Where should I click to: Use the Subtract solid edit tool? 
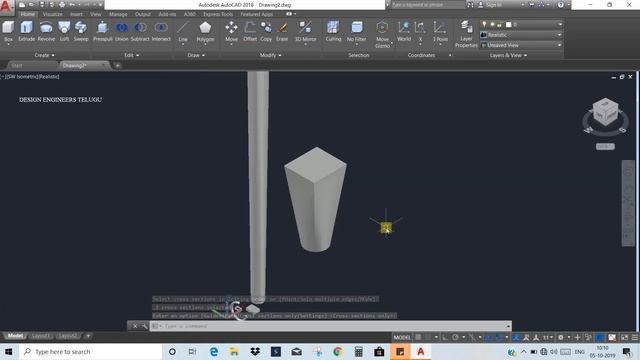click(x=140, y=31)
